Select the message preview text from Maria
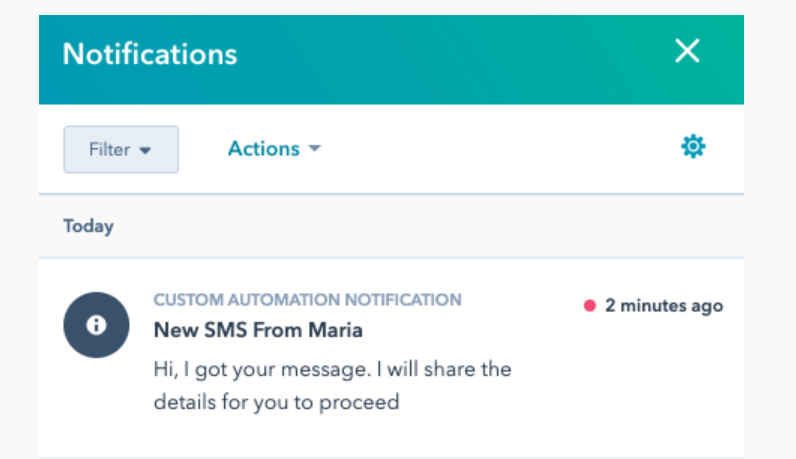Image resolution: width=796 pixels, height=459 pixels. click(x=333, y=385)
